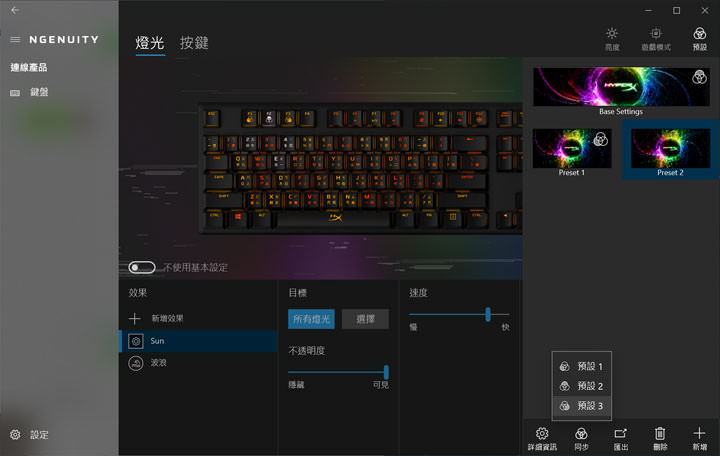Open the 遊戲模式 game mode icon

(656, 39)
